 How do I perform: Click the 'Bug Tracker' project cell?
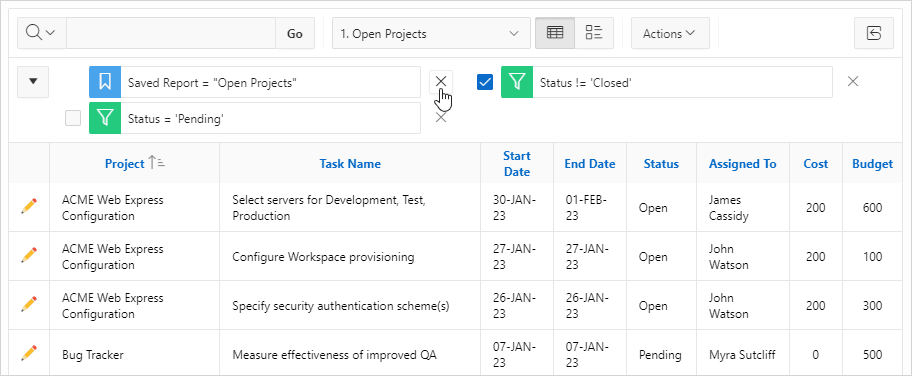(134, 353)
